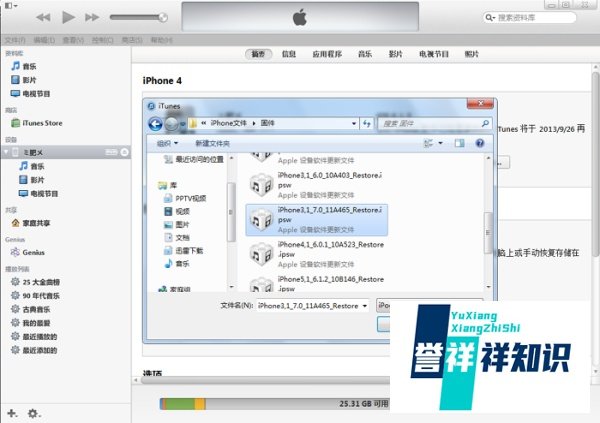This screenshot has width=600, height=423.
Task: Open the 古典音乐 playlist
Action: click(x=31, y=309)
